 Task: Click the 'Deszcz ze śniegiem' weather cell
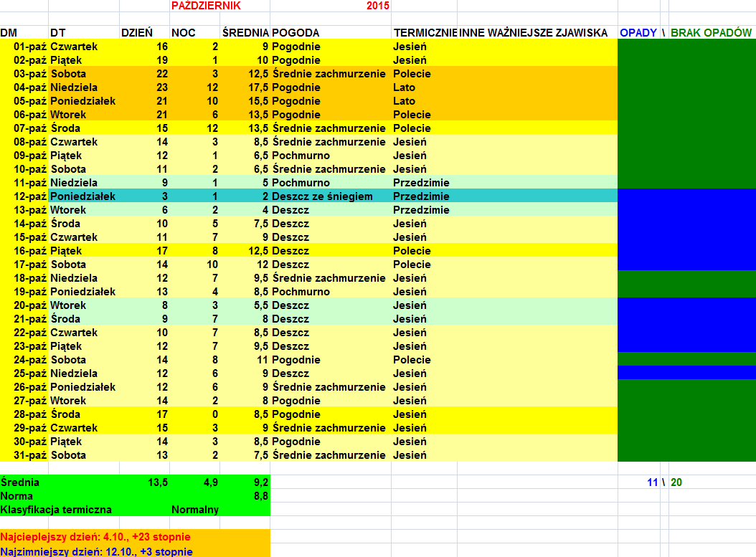pyautogui.click(x=322, y=196)
